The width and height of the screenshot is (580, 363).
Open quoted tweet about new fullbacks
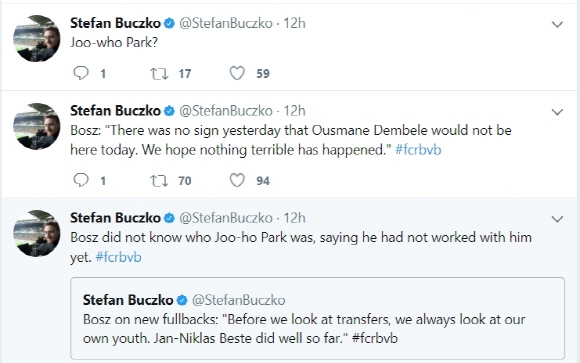[x=317, y=318]
